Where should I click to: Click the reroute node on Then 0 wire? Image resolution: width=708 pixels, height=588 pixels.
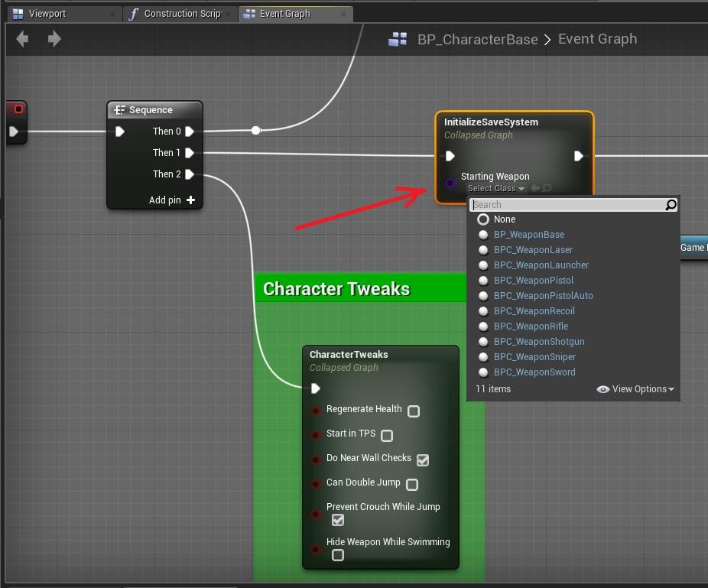[x=256, y=131]
